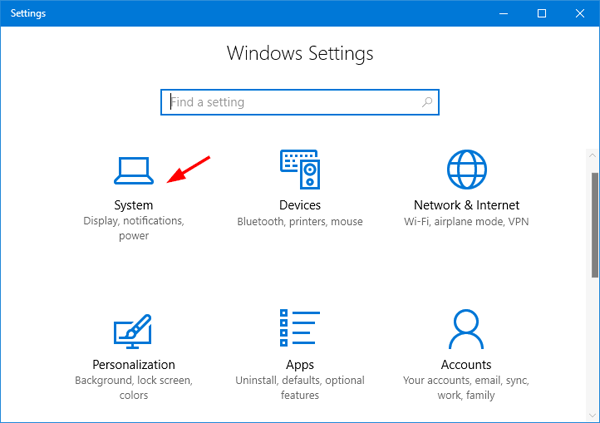Click inside the Find a setting field
This screenshot has height=423, width=600.
point(290,102)
